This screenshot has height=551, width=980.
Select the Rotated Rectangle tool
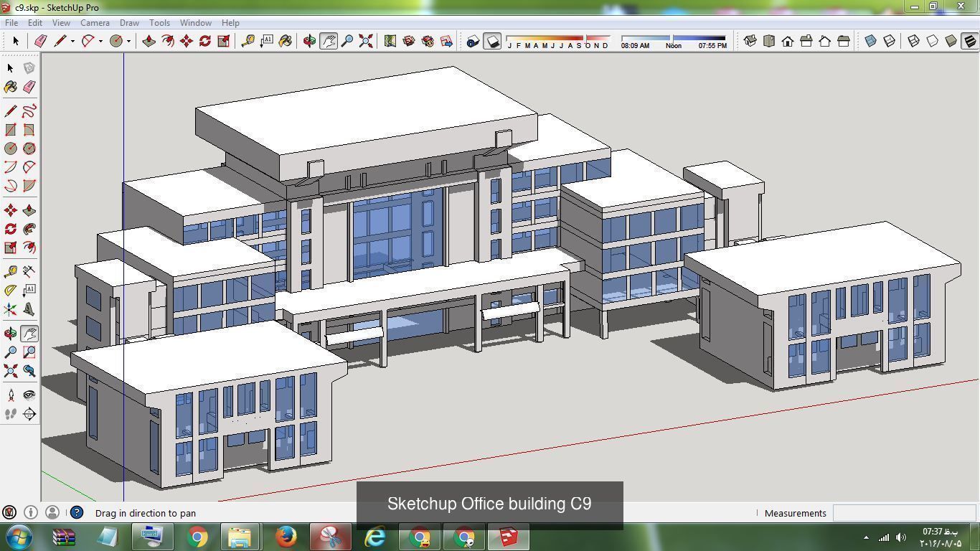click(29, 130)
